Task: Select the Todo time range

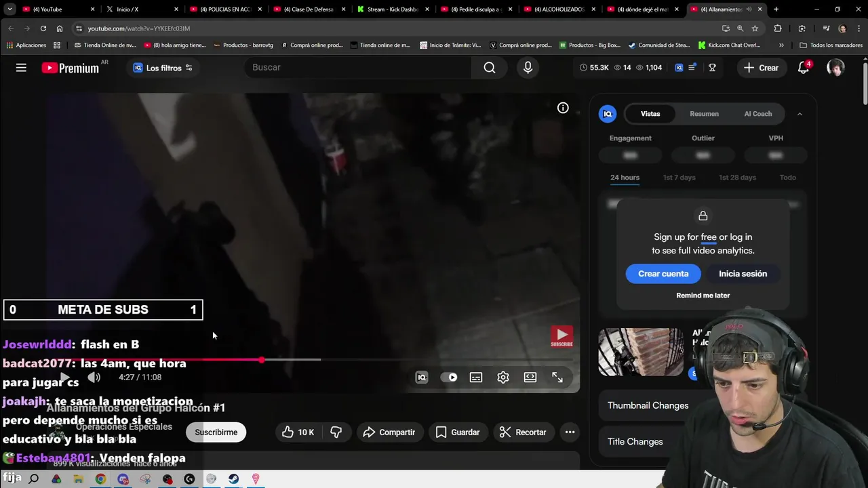Action: (787, 178)
